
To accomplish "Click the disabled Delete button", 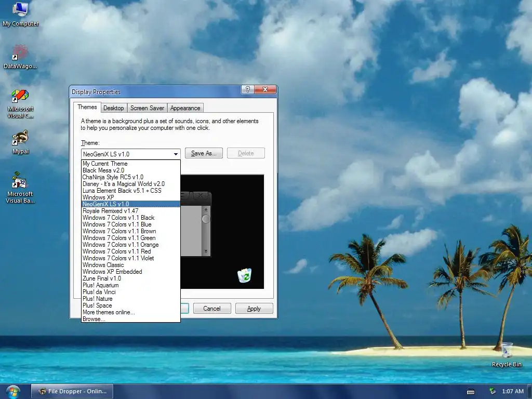I will click(246, 153).
